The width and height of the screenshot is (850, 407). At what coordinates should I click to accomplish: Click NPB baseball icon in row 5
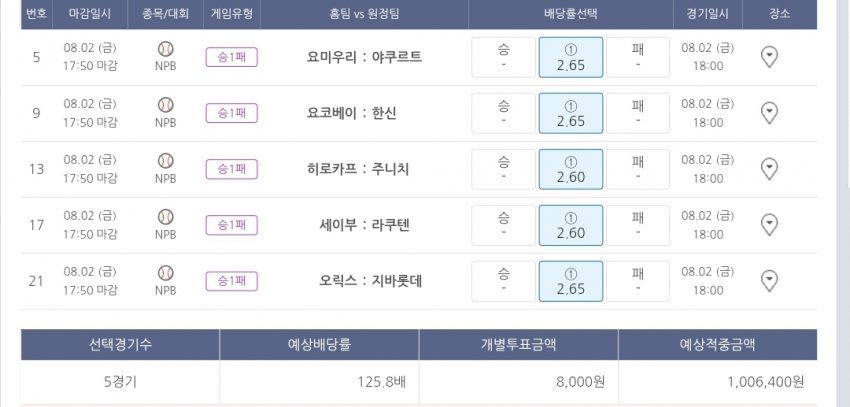pos(166,49)
